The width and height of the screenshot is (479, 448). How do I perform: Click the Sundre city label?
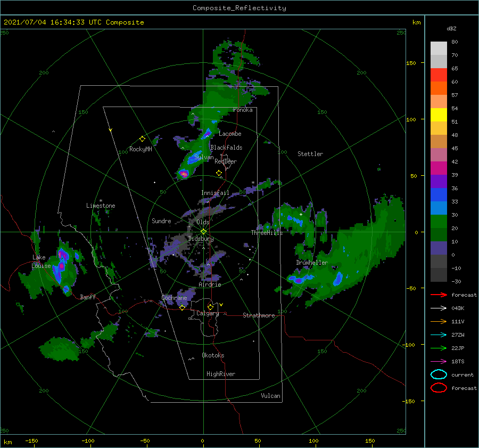click(x=161, y=221)
